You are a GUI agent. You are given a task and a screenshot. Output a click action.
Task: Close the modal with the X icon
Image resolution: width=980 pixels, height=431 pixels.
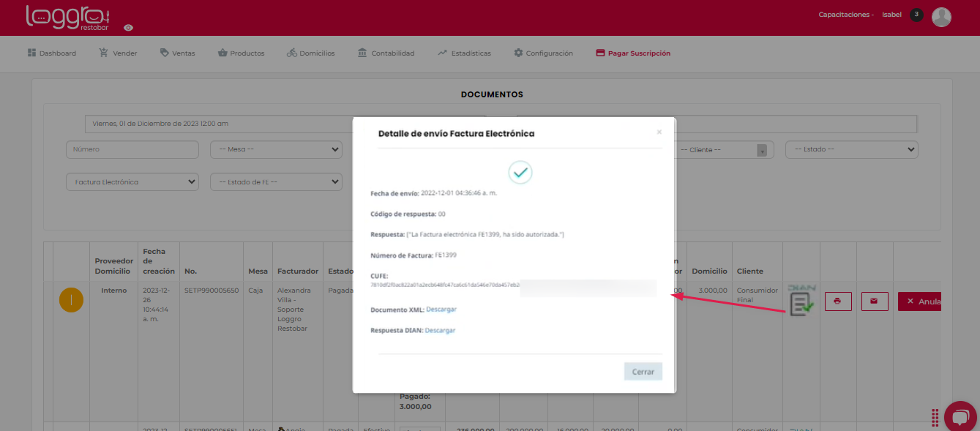[x=659, y=132]
